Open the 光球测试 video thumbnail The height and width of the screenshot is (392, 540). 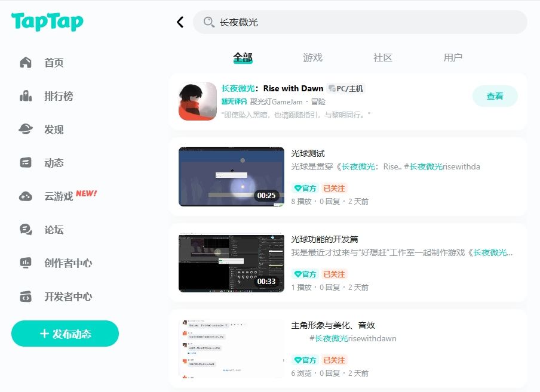click(231, 177)
